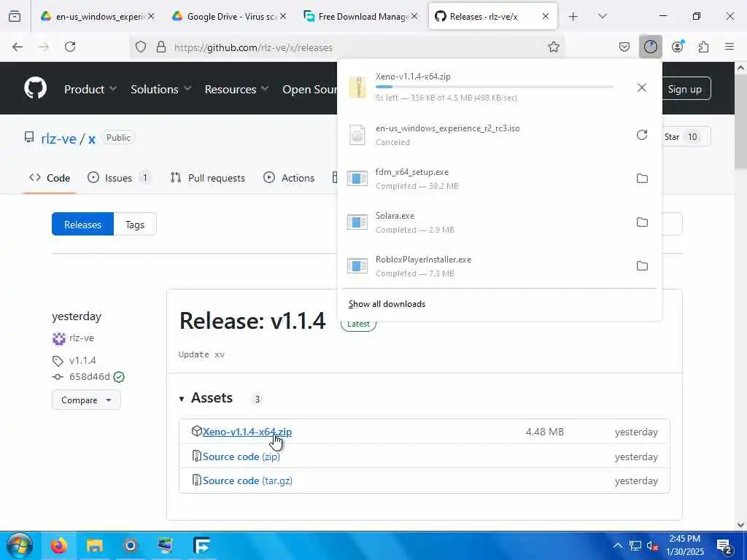This screenshot has height=560, width=747.
Task: Collapse the Assets section
Action: 206,398
